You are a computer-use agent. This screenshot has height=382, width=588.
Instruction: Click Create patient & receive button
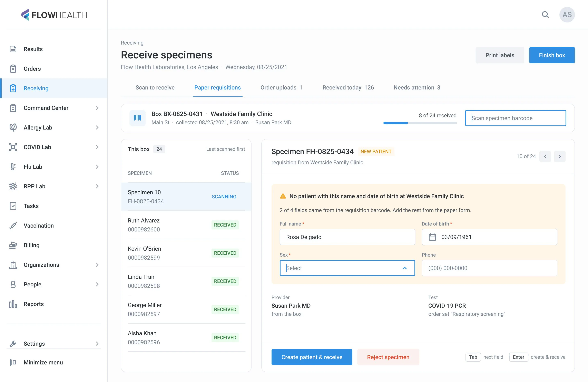coord(312,357)
